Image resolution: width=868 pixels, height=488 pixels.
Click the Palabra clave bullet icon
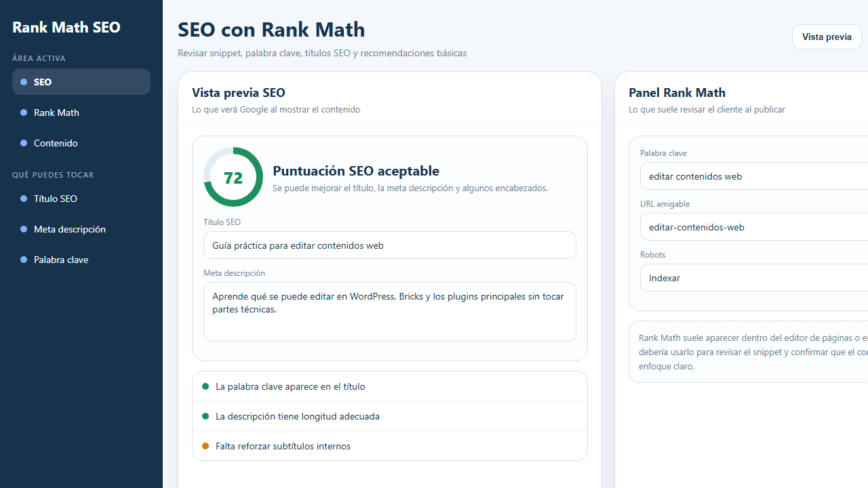(23, 260)
